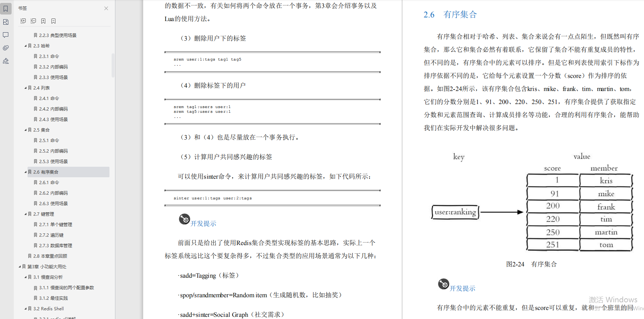
Task: Collapse the 2.6 有序集合 tree node
Action: click(x=25, y=172)
